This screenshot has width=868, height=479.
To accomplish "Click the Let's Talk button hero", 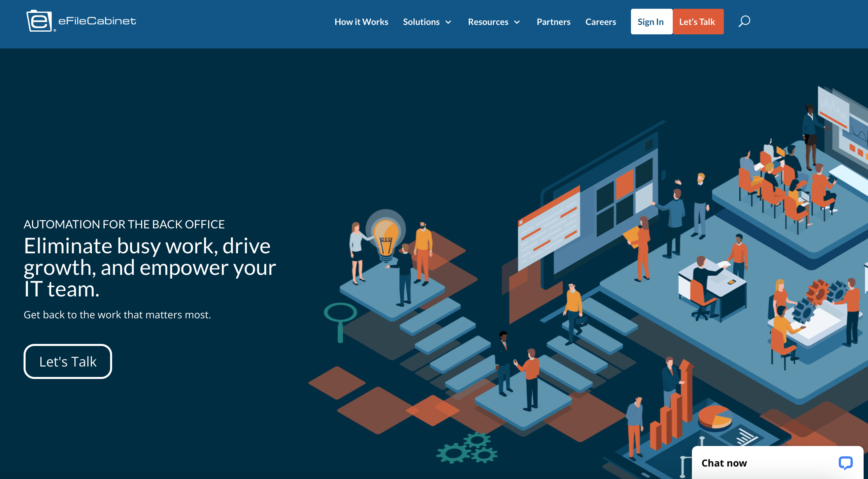I will click(x=67, y=361).
